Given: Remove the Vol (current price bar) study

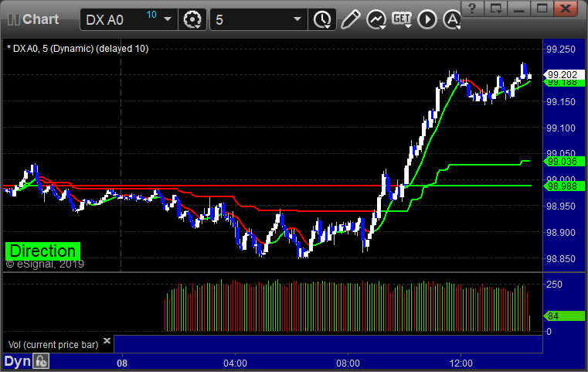Looking at the screenshot, I should (107, 340).
